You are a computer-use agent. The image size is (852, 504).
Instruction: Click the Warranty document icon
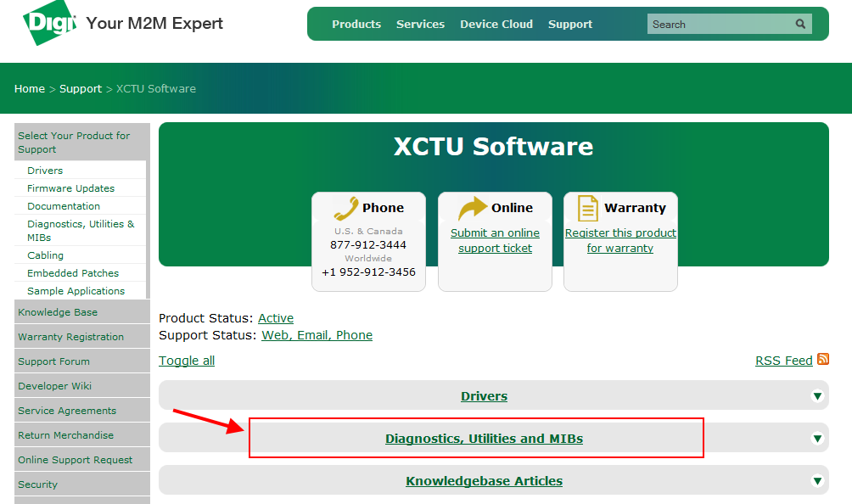[x=588, y=208]
